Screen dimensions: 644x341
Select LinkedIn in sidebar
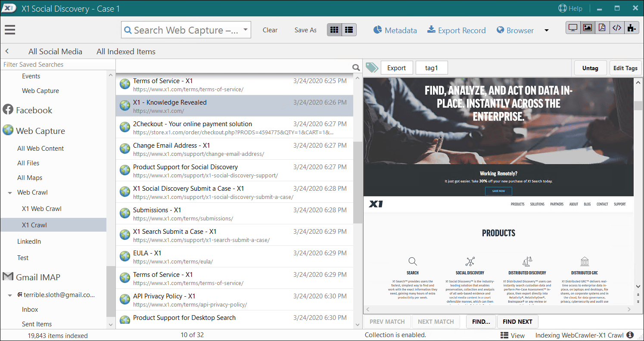point(29,242)
